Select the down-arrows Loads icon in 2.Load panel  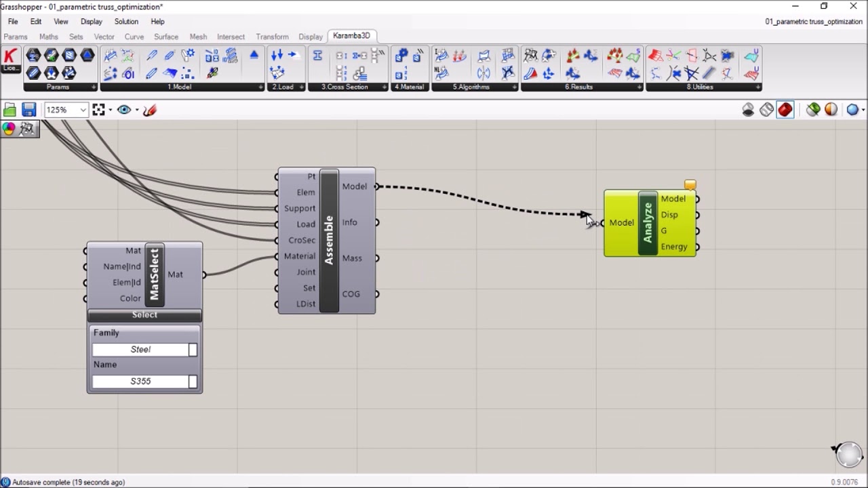click(277, 56)
